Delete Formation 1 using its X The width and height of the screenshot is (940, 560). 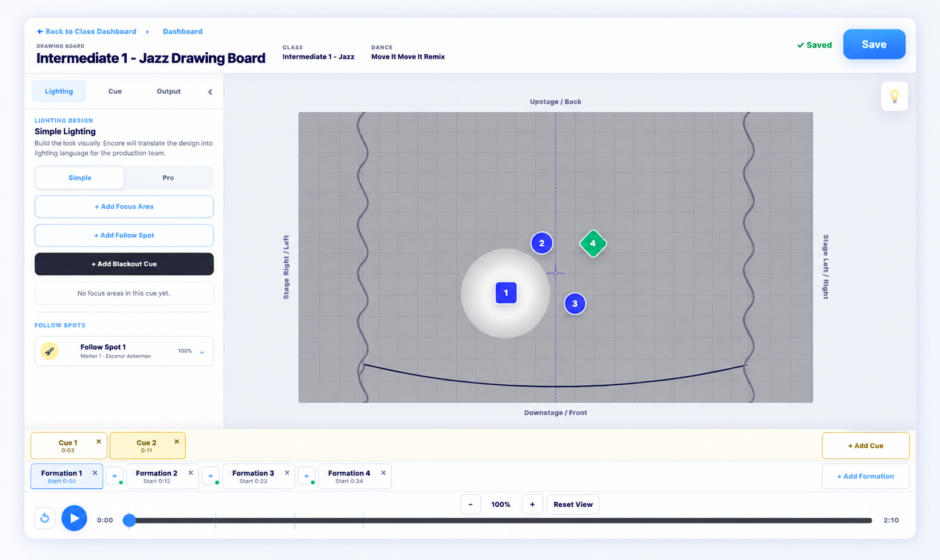(95, 473)
